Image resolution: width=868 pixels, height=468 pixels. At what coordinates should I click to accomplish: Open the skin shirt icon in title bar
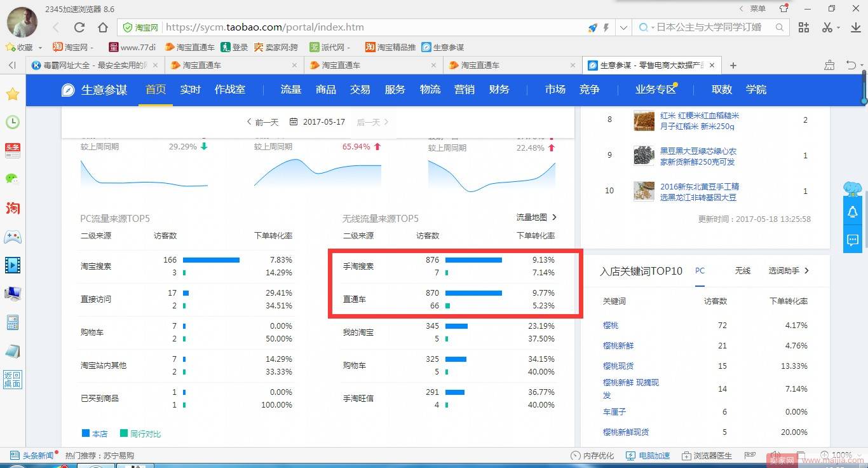coord(783,8)
